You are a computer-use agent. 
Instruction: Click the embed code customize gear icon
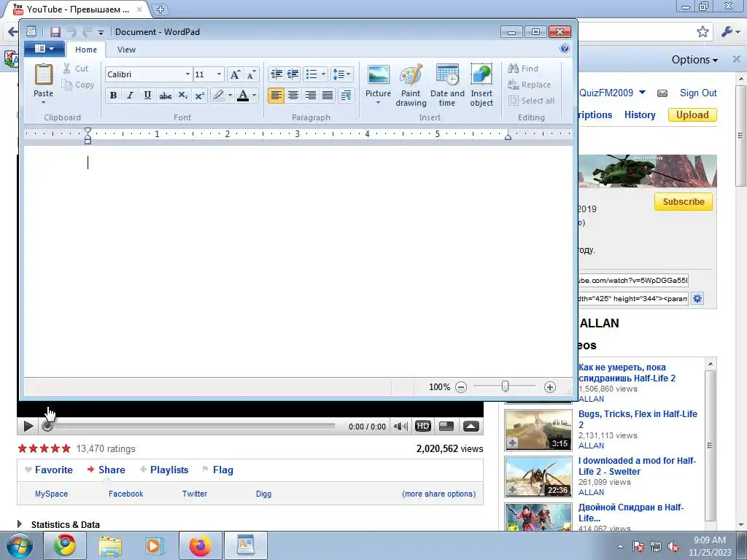pyautogui.click(x=697, y=298)
